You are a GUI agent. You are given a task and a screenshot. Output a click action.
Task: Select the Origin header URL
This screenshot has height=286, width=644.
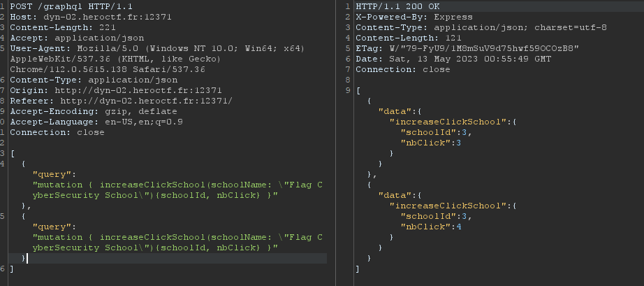(138, 90)
